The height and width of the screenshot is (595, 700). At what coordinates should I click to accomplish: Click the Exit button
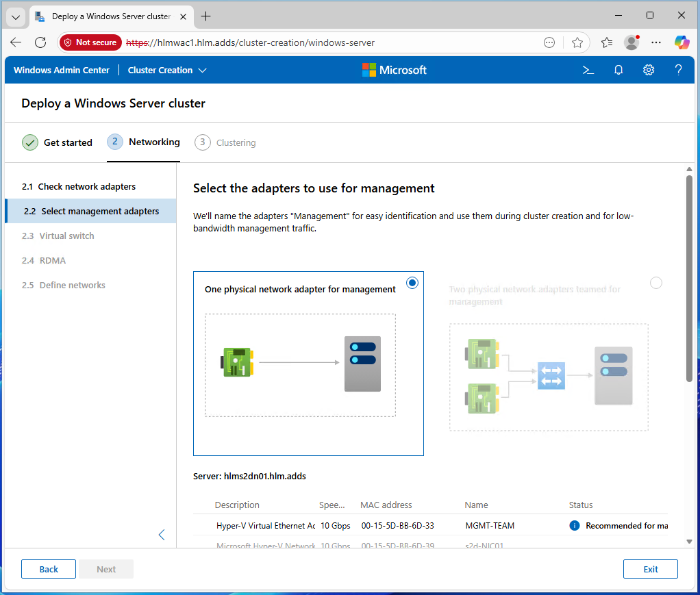[x=650, y=569]
